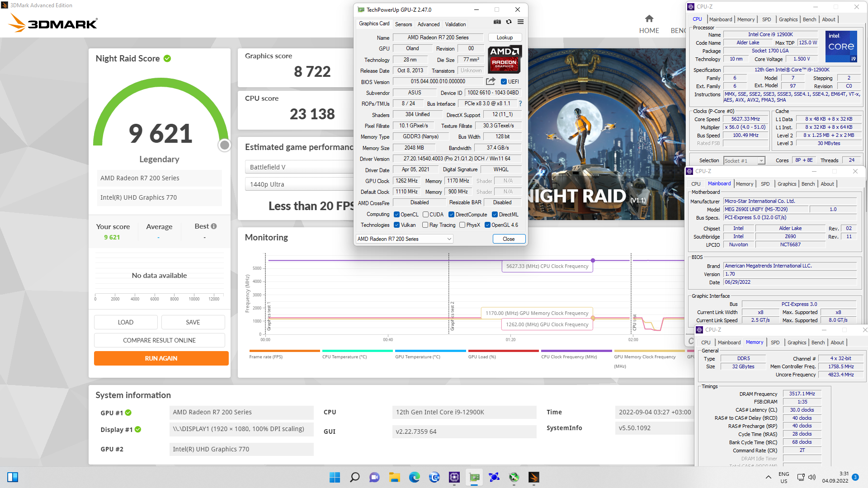Open the Windows Start menu
The image size is (868, 488).
click(335, 477)
